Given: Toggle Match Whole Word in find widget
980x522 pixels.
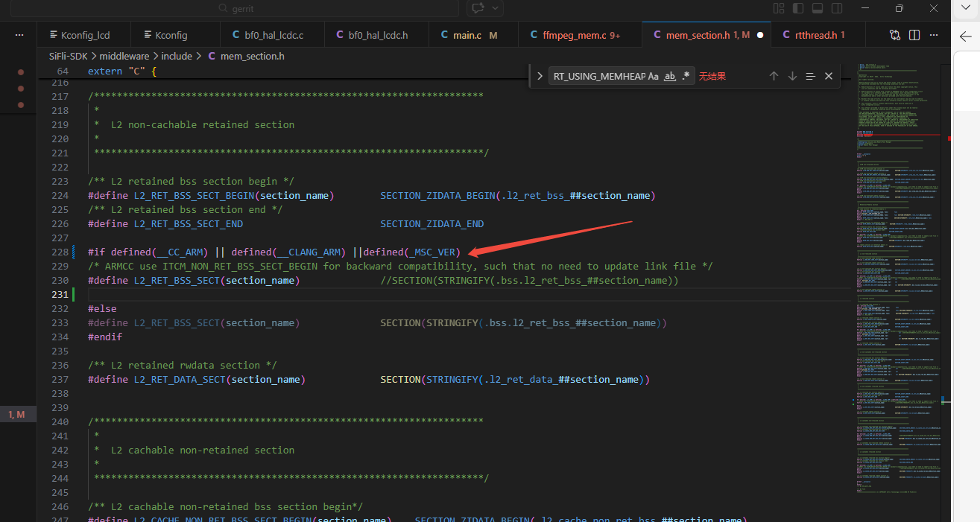Looking at the screenshot, I should pyautogui.click(x=669, y=76).
